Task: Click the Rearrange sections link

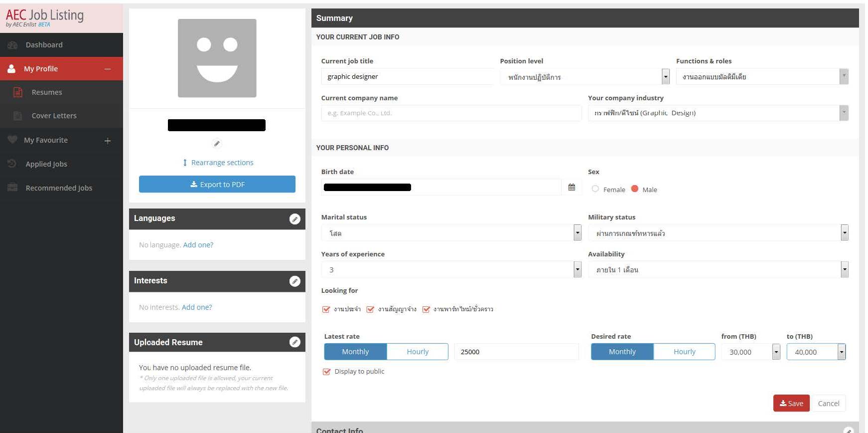Action: 218,163
